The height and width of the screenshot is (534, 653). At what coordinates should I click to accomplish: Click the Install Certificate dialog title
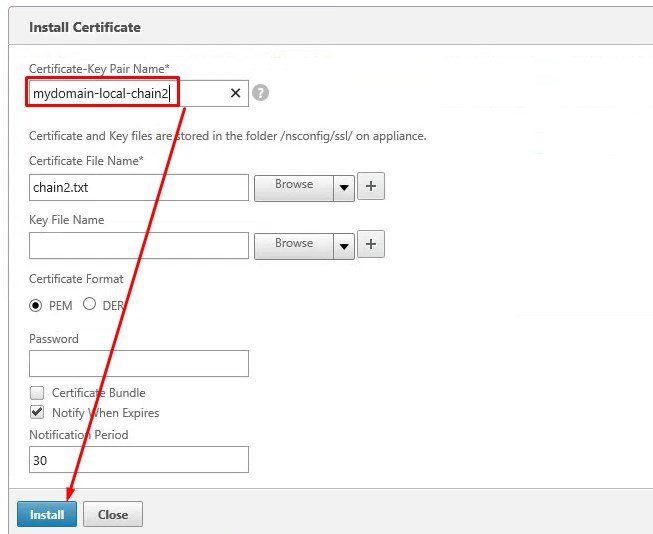85,27
